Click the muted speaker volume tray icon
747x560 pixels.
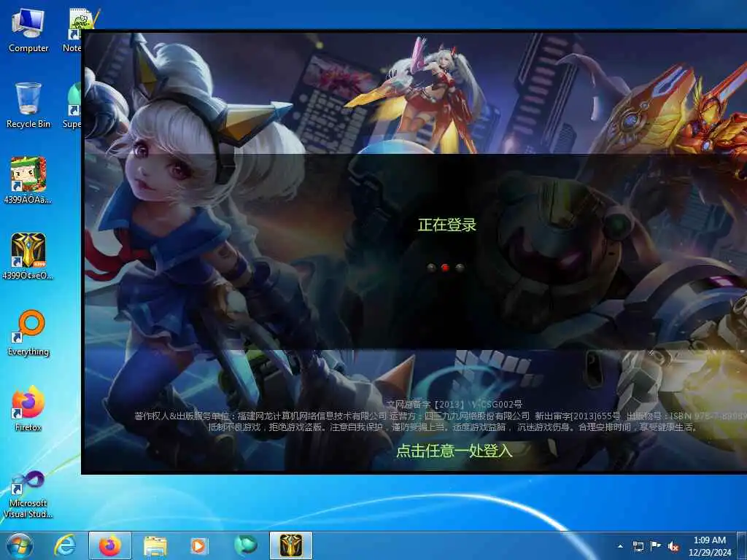pyautogui.click(x=673, y=546)
